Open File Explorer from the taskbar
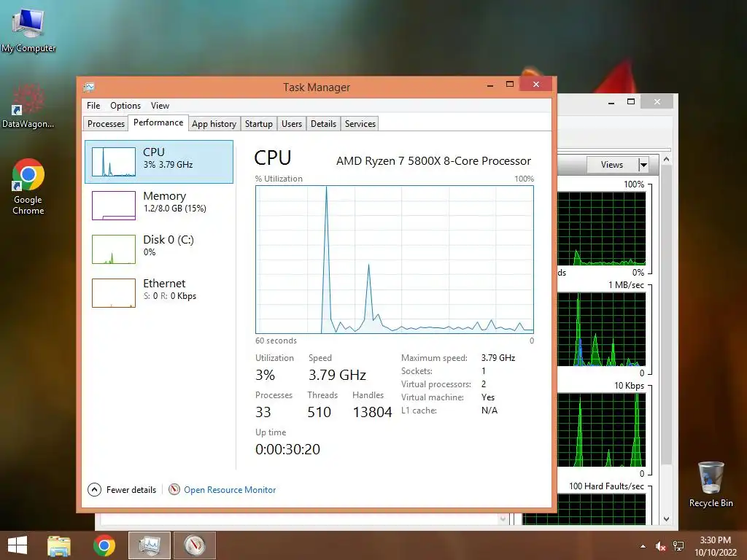This screenshot has height=560, width=747. click(x=59, y=545)
